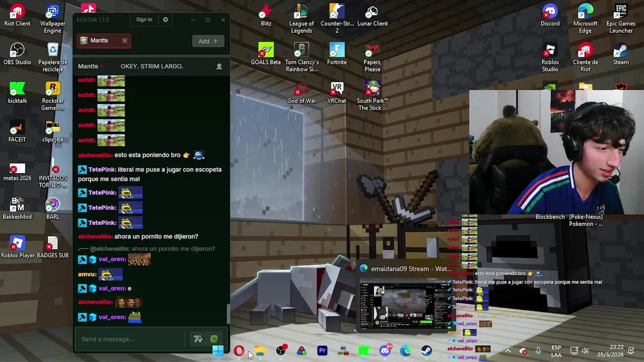The width and height of the screenshot is (644, 362).
Task: Open the clips jeje folder
Action: click(x=53, y=132)
